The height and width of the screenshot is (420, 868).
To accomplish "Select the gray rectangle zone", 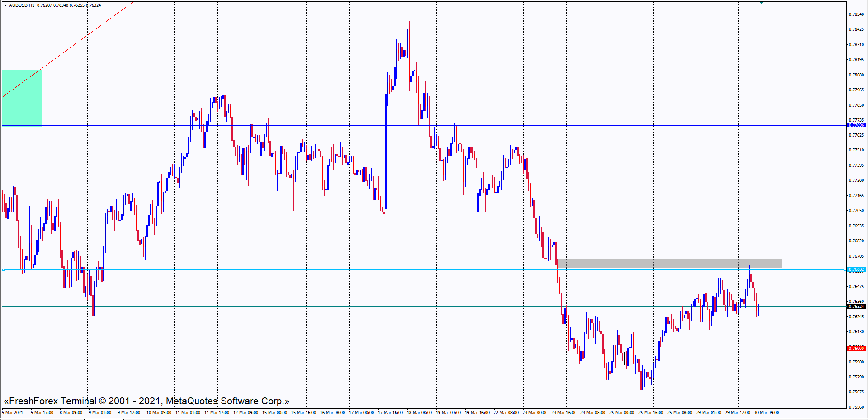I will click(669, 263).
